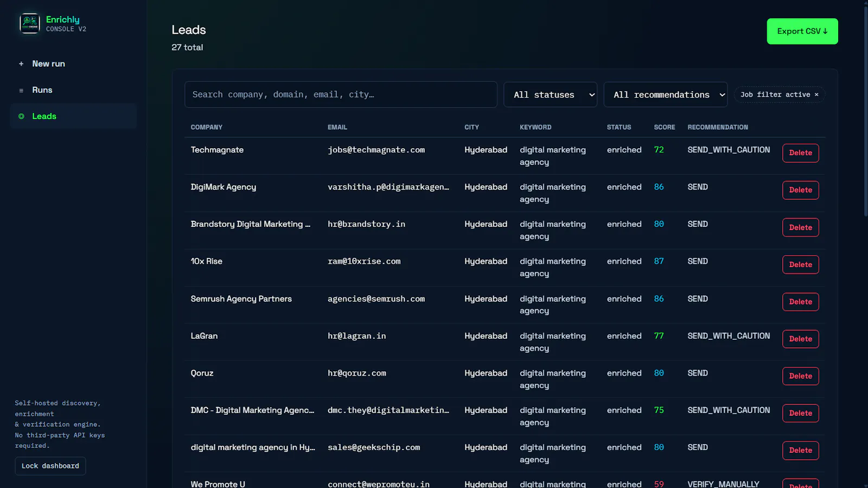Open the New run page
868x488 pixels.
click(73, 64)
